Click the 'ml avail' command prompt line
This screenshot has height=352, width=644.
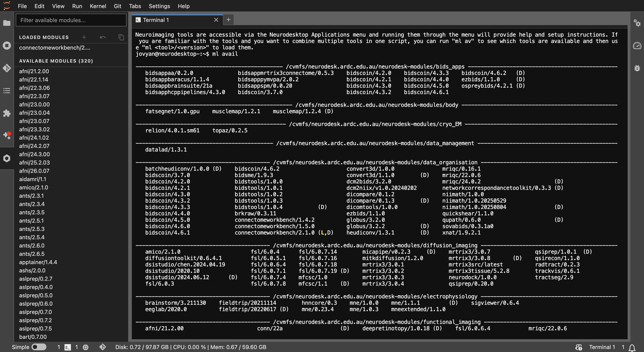tap(187, 54)
